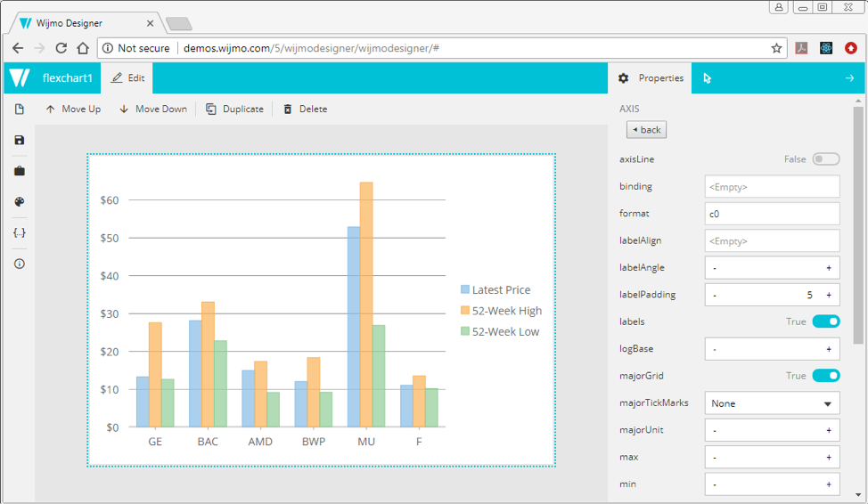Decrease majorUnit value
Viewport: 868px width, 504px height.
point(715,430)
